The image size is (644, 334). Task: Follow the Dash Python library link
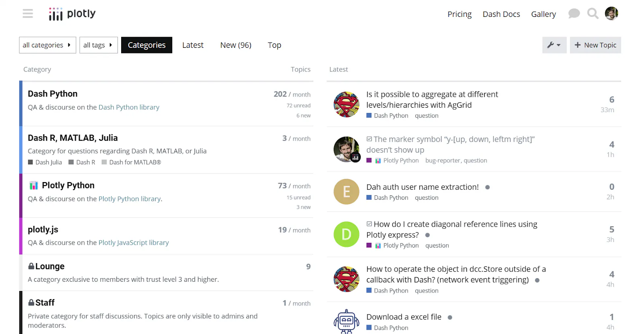(x=129, y=107)
